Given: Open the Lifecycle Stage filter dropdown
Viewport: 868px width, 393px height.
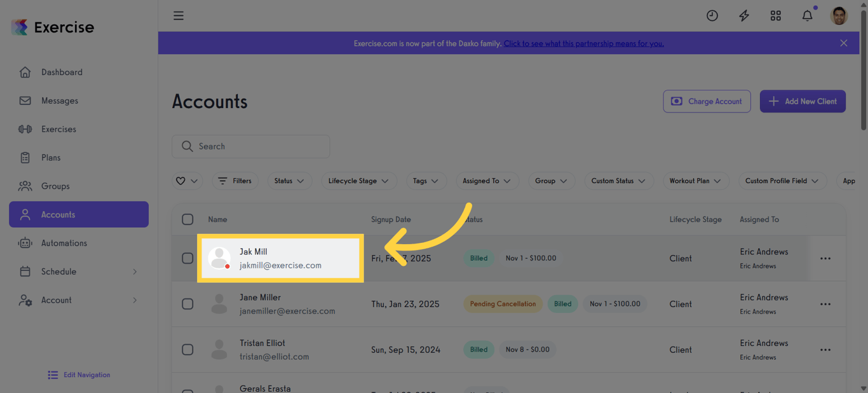Looking at the screenshot, I should pyautogui.click(x=359, y=181).
